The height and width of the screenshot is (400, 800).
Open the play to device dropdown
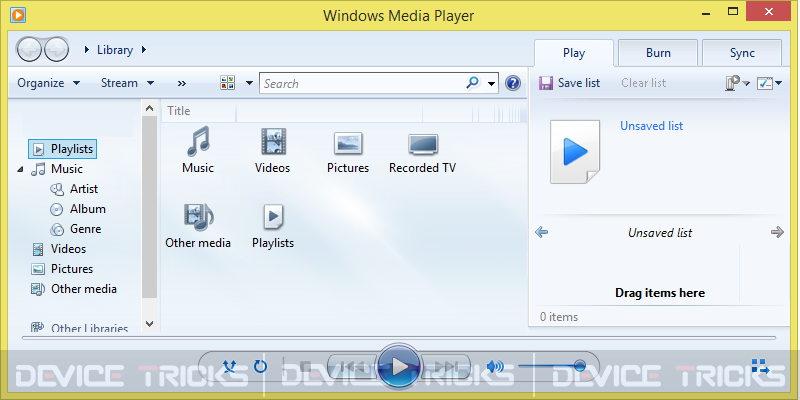click(737, 83)
